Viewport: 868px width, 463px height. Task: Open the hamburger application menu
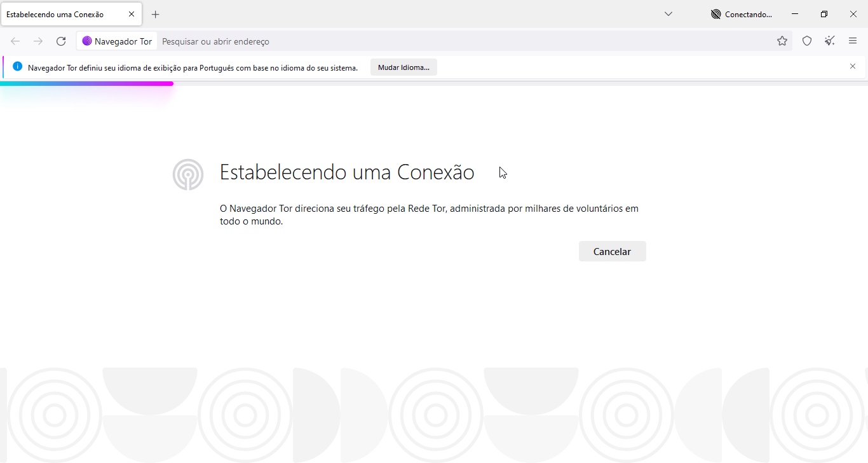(853, 41)
